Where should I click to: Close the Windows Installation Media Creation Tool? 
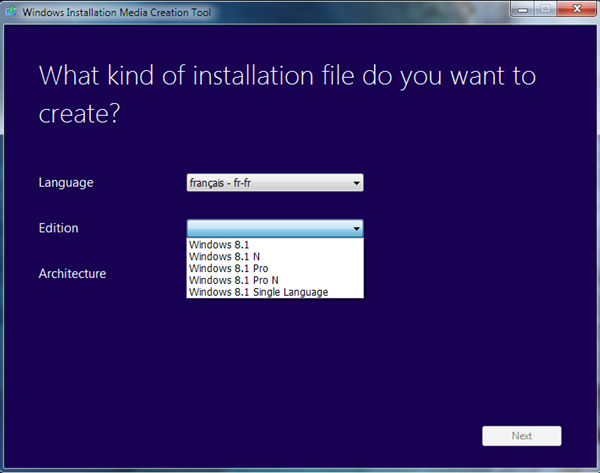[577, 9]
